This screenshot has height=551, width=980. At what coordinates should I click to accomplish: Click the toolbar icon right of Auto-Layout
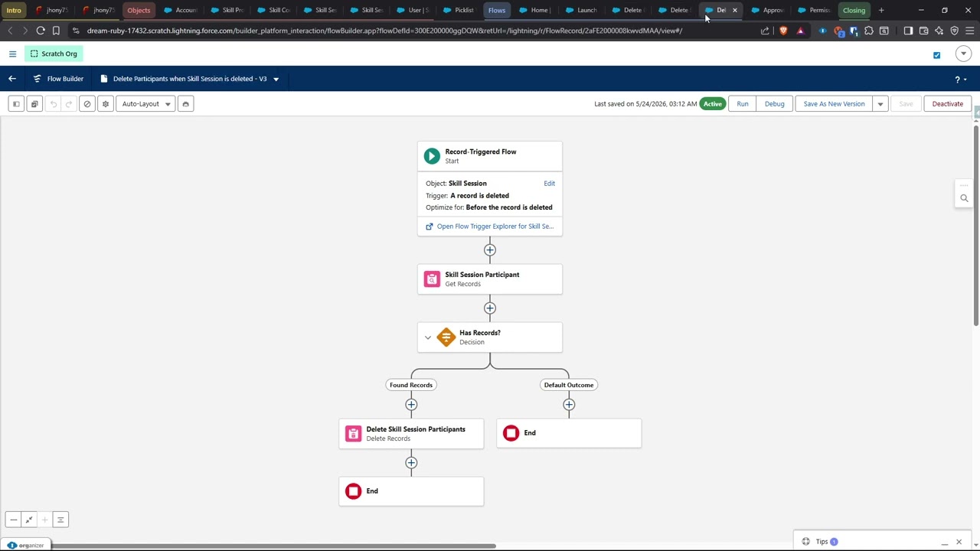click(x=185, y=104)
